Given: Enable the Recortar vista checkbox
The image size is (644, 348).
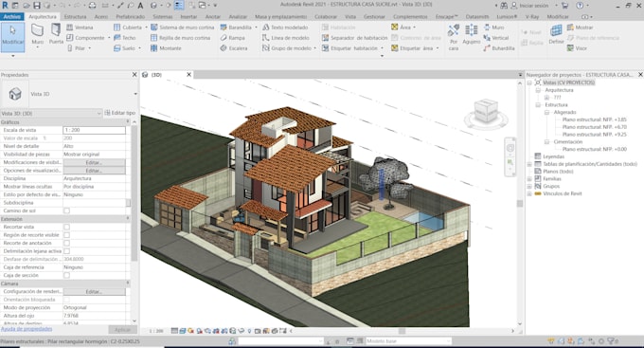Looking at the screenshot, I should point(66,227).
